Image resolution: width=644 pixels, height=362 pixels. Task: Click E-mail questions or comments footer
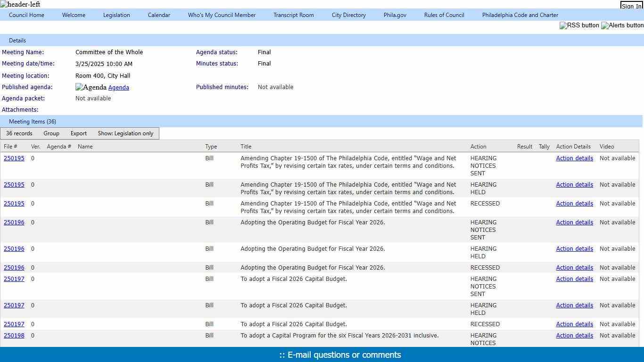tap(340, 355)
